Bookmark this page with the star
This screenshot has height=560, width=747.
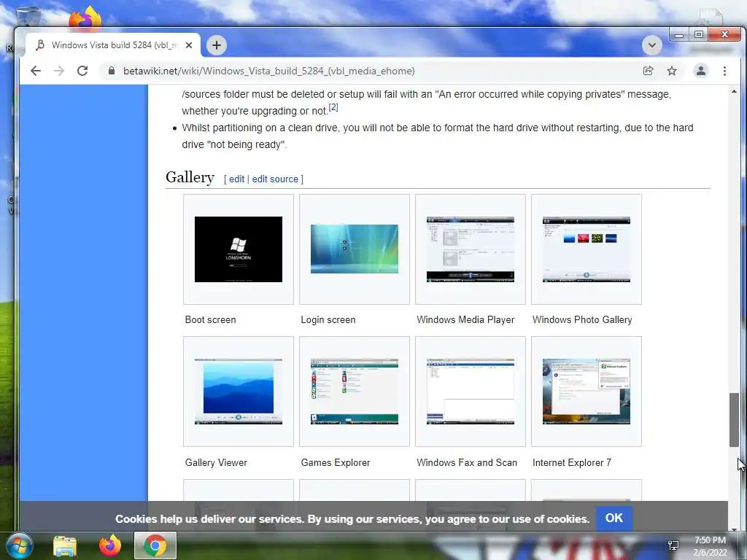coord(672,71)
